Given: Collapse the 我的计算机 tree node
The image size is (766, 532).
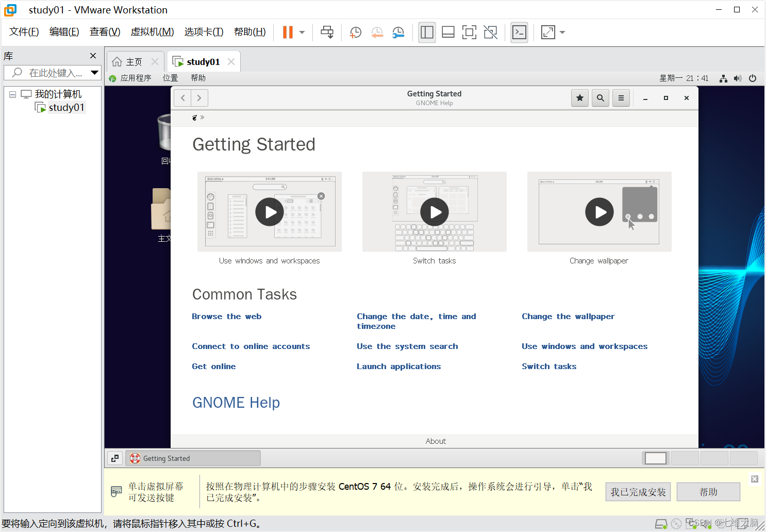Looking at the screenshot, I should pyautogui.click(x=12, y=94).
